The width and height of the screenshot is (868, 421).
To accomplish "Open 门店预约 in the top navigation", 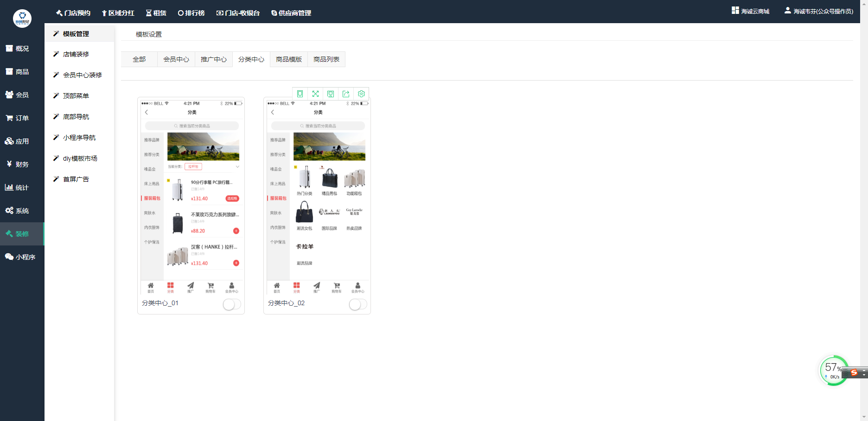I will click(73, 13).
